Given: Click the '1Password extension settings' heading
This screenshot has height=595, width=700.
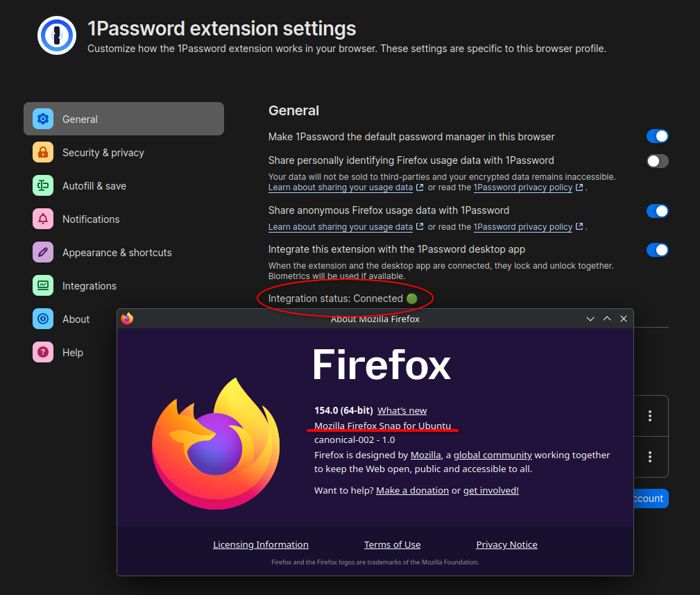Looking at the screenshot, I should pos(222,28).
